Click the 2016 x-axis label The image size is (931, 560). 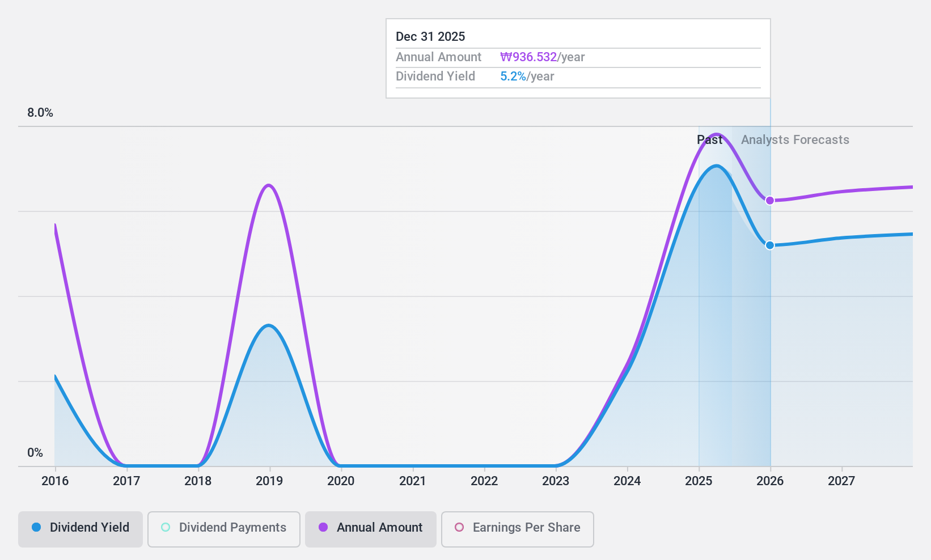(x=55, y=481)
